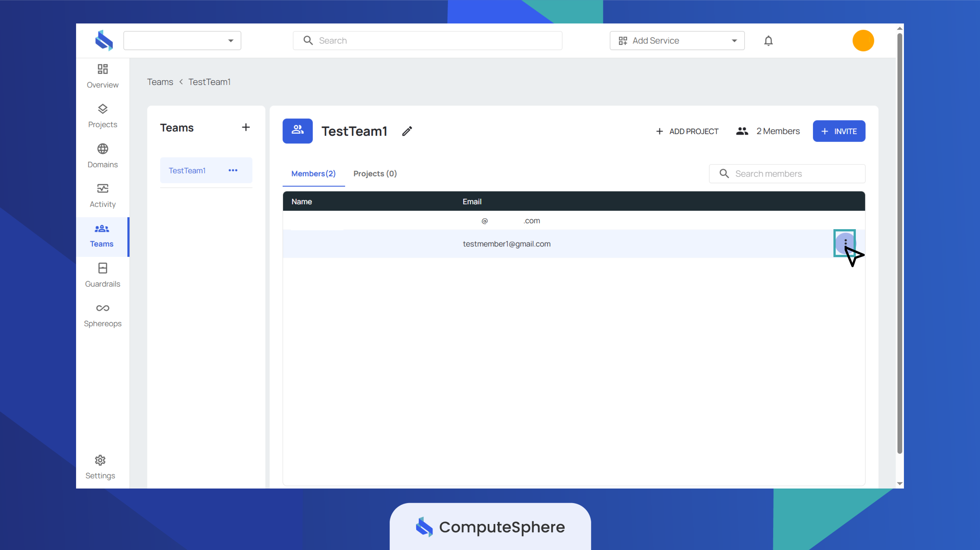Switch to the Projects (0) tab
The image size is (980, 550).
click(x=375, y=174)
